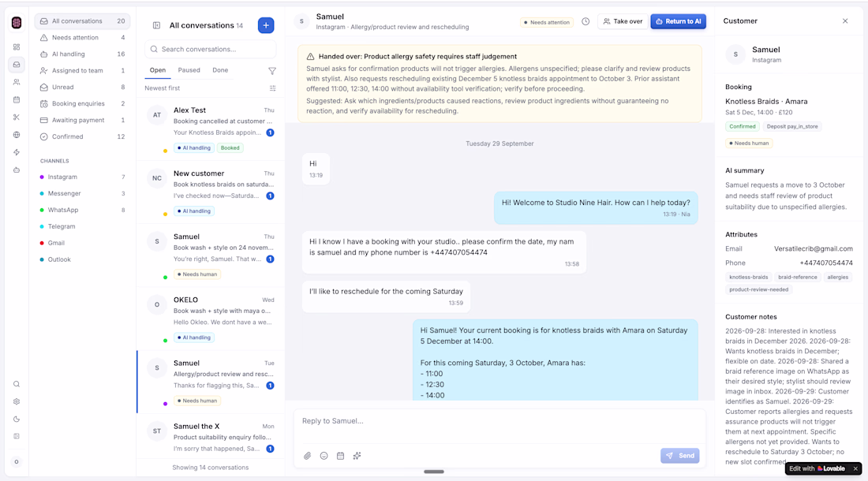The width and height of the screenshot is (868, 481).
Task: Open the inbox icon in left rail
Action: (x=17, y=65)
